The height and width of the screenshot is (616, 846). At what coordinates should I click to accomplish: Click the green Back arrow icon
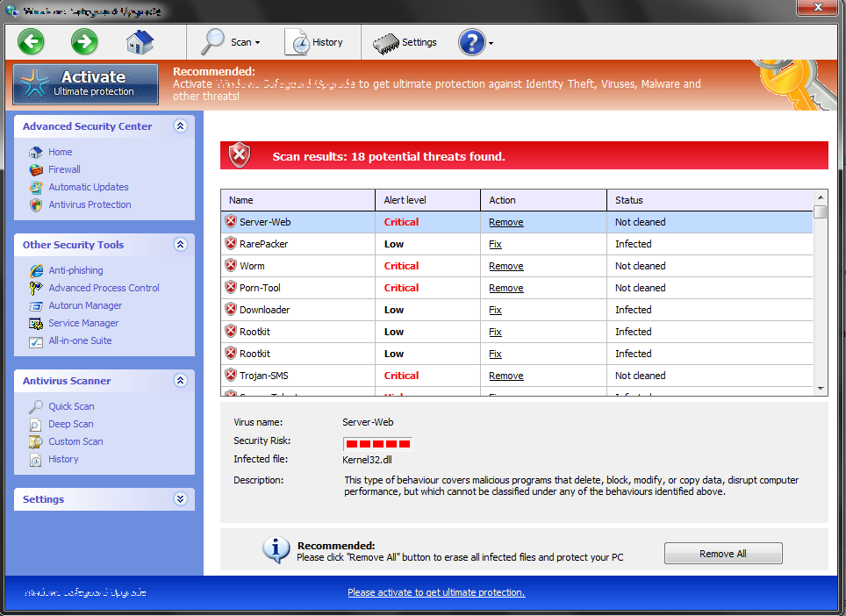(x=31, y=41)
